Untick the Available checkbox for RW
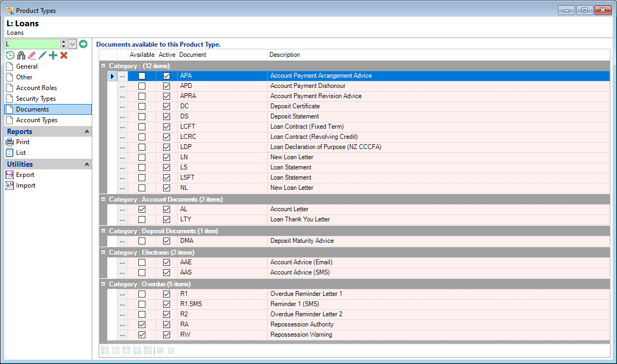Screen dimensions: 617x364 (142, 335)
